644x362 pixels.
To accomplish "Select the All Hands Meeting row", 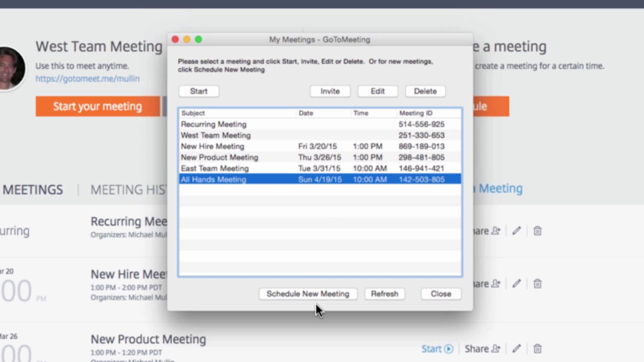I will tap(320, 179).
